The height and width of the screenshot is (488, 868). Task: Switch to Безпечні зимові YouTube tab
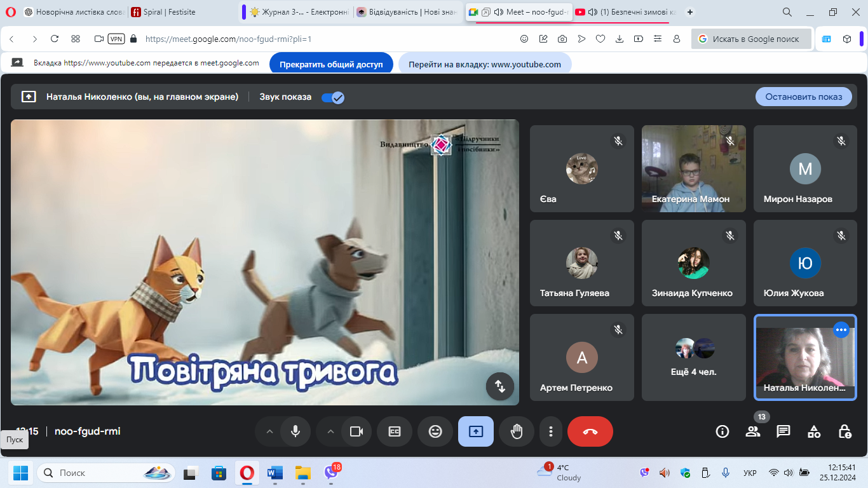click(x=625, y=12)
